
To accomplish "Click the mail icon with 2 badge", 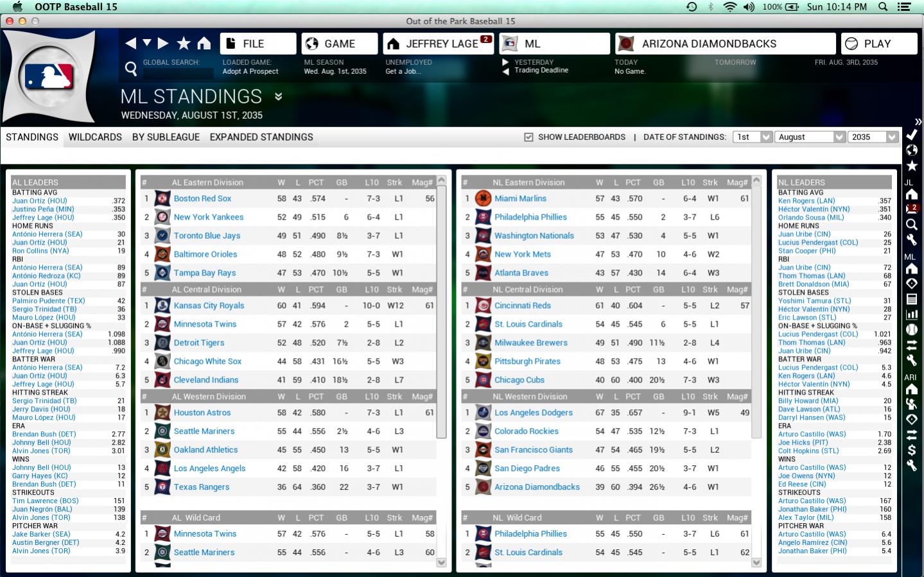I will (x=911, y=209).
